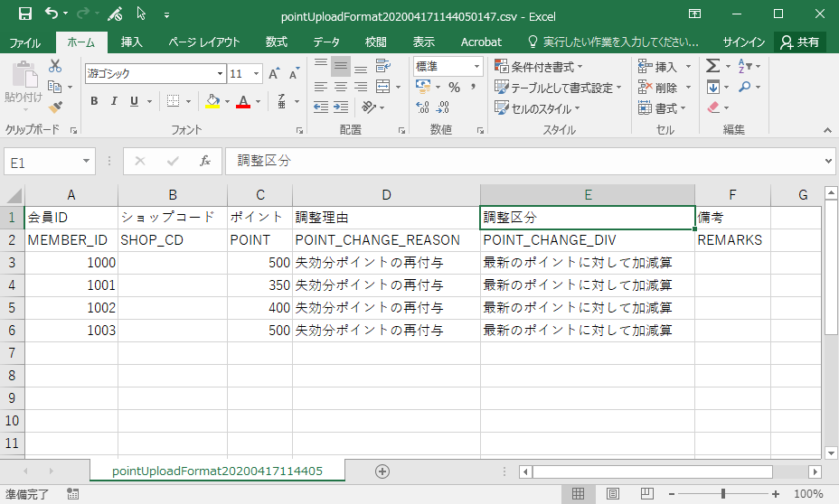Expand the number format dropdown 標準
The width and height of the screenshot is (839, 504).
click(476, 66)
